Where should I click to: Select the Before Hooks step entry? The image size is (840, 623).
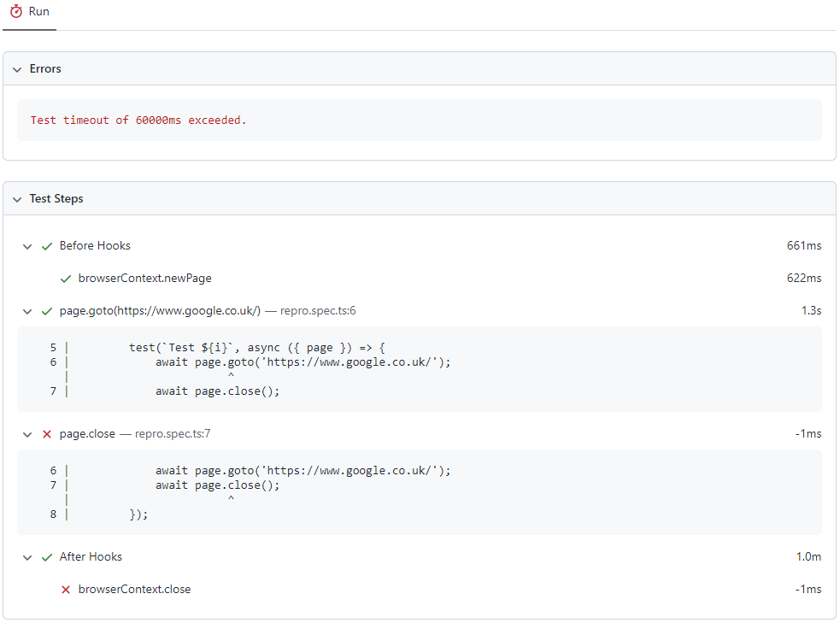tap(94, 245)
